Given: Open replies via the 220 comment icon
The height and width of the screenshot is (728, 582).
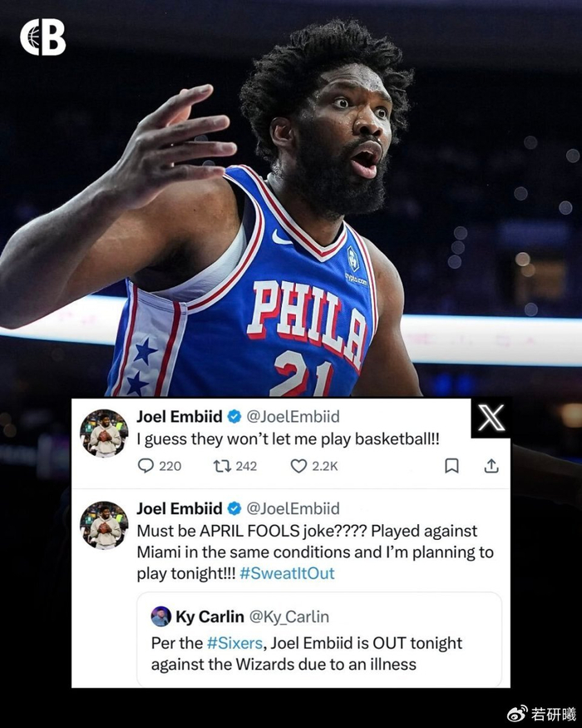Looking at the screenshot, I should click(x=146, y=466).
